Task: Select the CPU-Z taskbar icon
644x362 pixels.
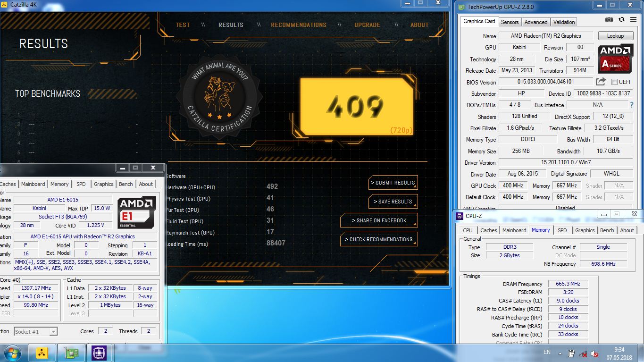Action: point(99,353)
